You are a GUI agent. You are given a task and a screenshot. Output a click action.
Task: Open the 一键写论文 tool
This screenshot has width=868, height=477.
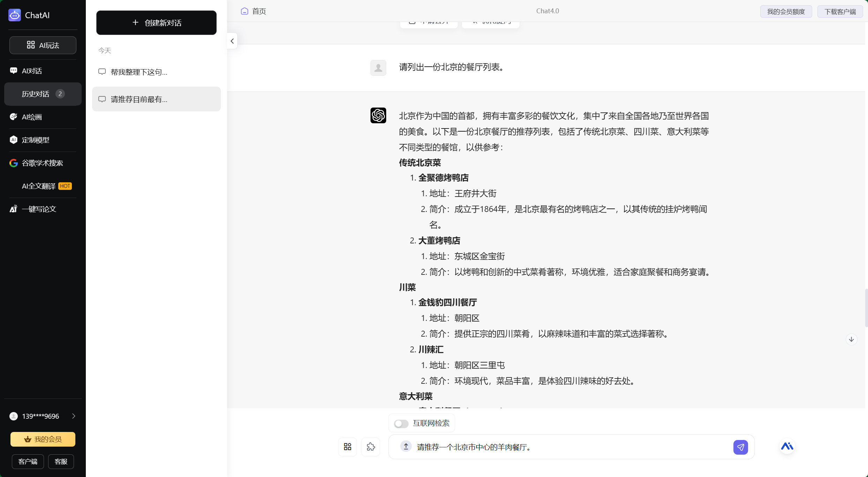click(x=38, y=209)
